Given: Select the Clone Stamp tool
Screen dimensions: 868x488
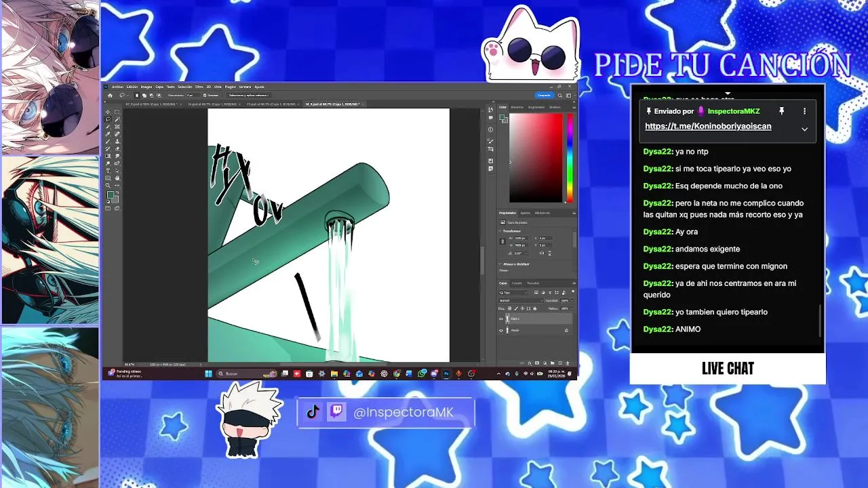Looking at the screenshot, I should point(117,142).
